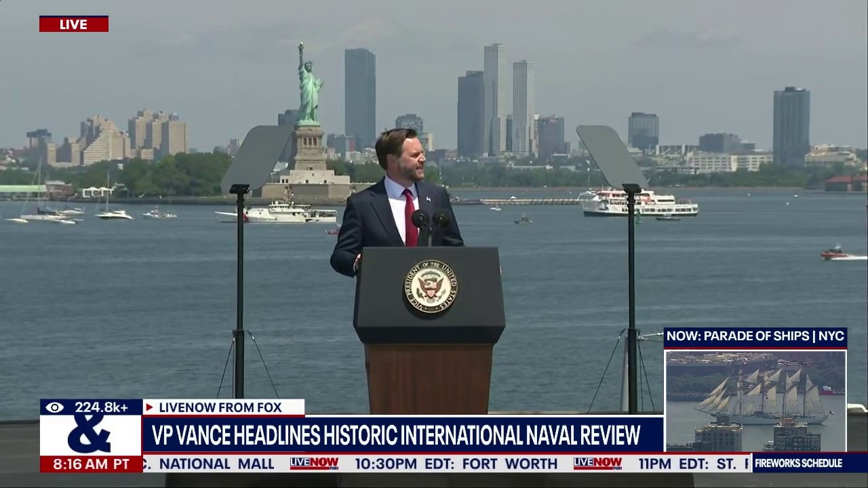Click the Vice President seal on podium

pos(430,287)
